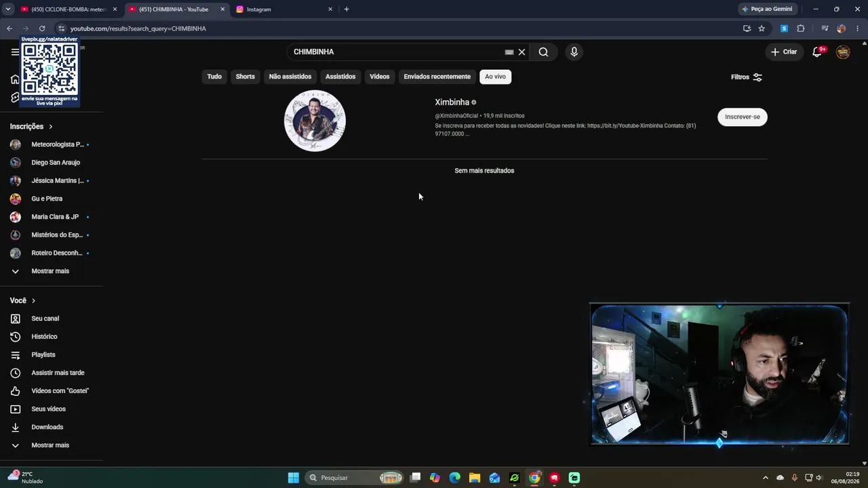The width and height of the screenshot is (868, 488).
Task: Expand the Inscrições section chevron
Action: click(50, 127)
